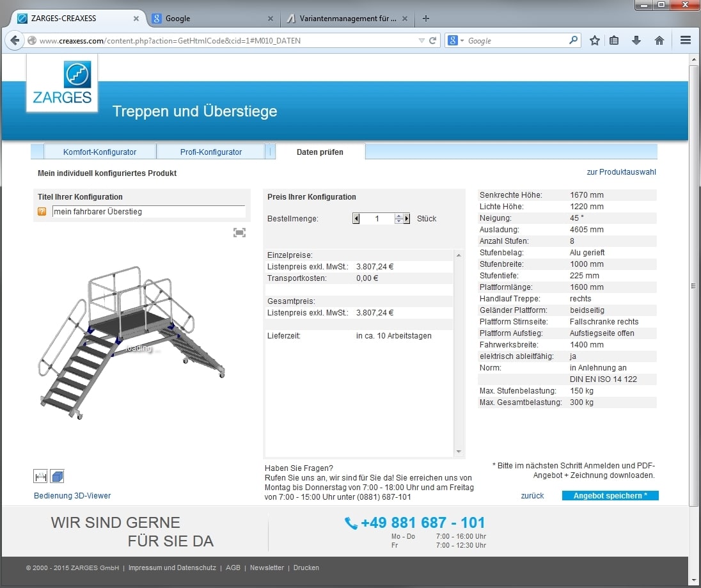Close the Google tab
This screenshot has width=701, height=588.
click(x=270, y=19)
